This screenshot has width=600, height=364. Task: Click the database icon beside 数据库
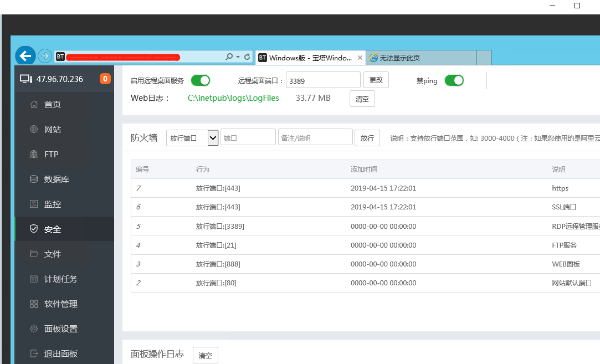34,179
